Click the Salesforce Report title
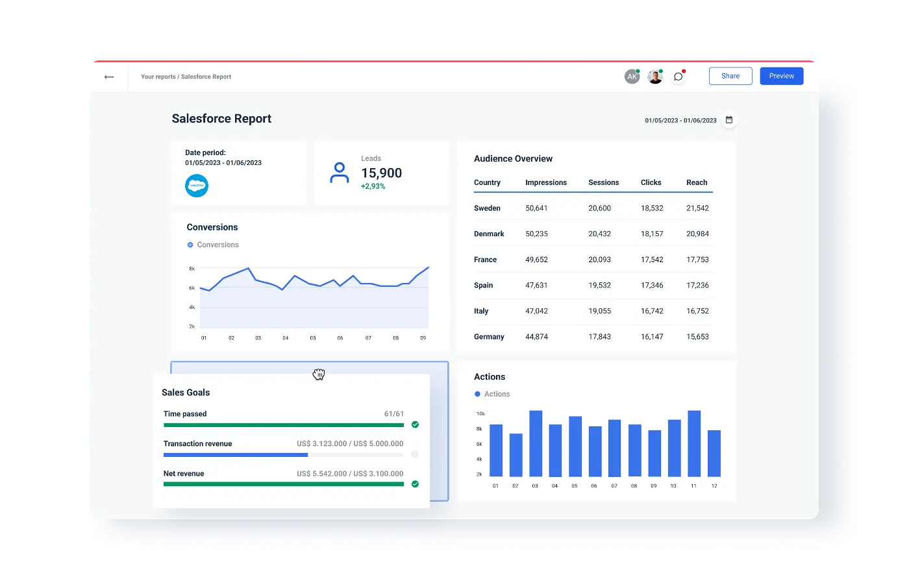 pyautogui.click(x=221, y=119)
